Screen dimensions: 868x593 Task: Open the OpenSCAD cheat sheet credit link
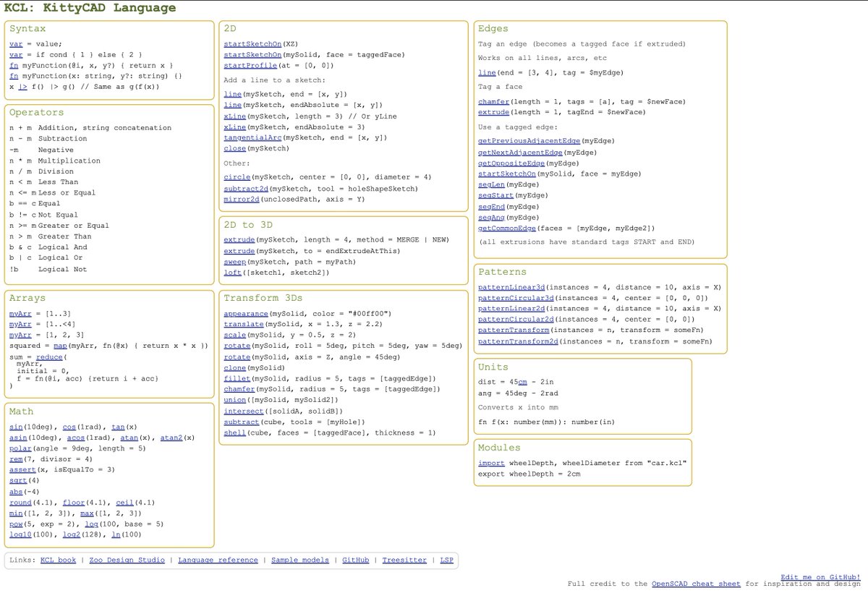(695, 584)
